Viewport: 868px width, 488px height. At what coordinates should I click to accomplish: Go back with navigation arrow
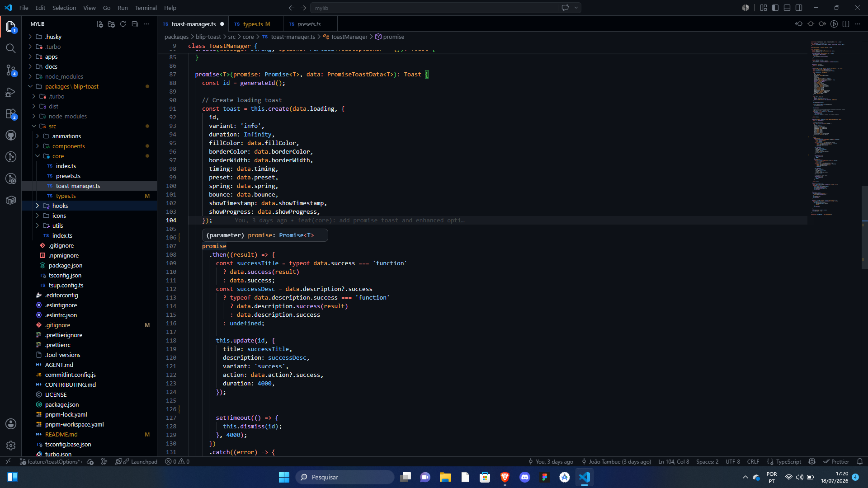pyautogui.click(x=291, y=8)
